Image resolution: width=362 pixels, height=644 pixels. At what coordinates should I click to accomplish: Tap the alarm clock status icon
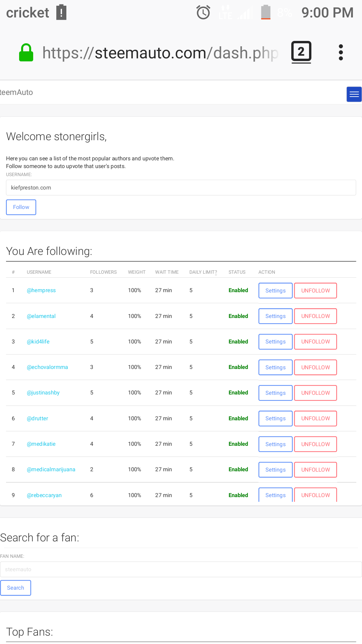coord(203,13)
